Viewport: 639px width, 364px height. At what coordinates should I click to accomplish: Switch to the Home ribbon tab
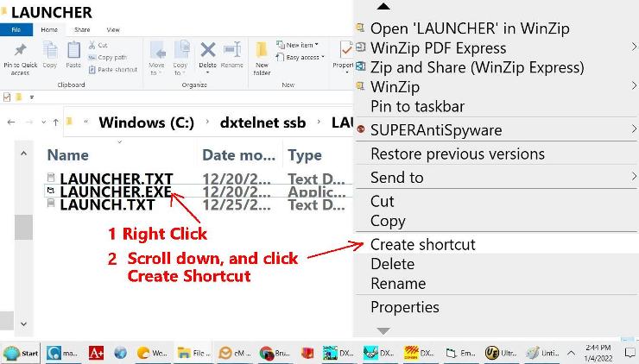click(49, 29)
